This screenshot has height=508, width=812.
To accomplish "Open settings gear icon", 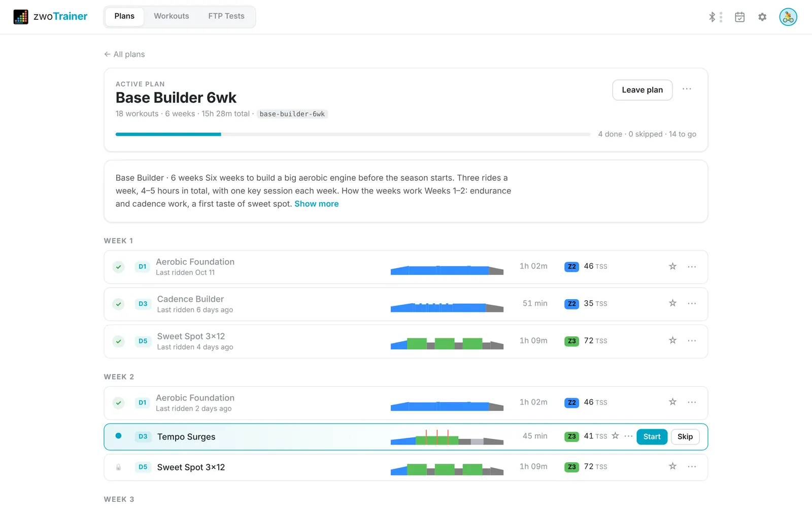I will 762,17.
